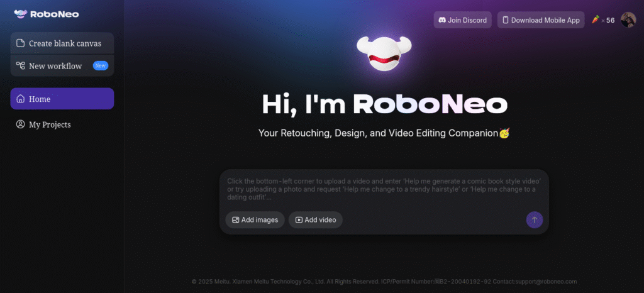Click the RoboNeo logo in sidebar
Screen dimensions: 644x293
[46, 14]
